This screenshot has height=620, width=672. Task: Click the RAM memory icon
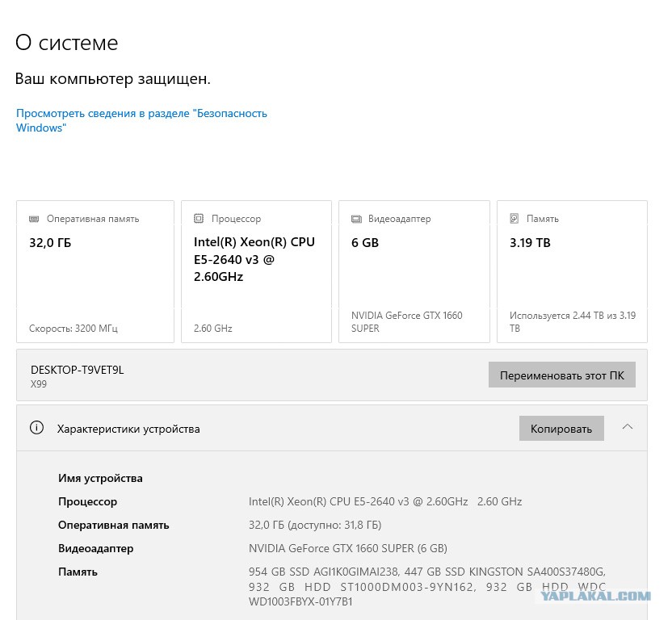click(x=34, y=219)
